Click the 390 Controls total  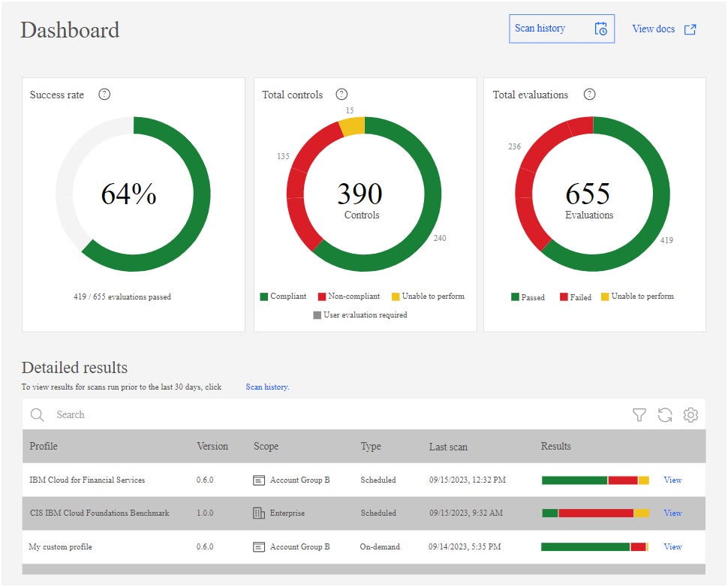pyautogui.click(x=359, y=194)
